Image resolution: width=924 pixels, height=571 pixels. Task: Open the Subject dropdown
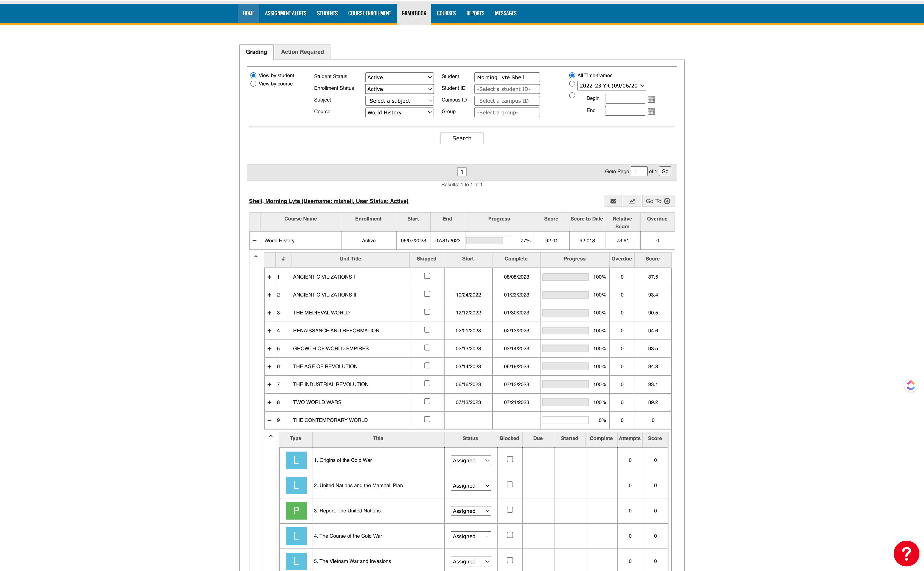(399, 101)
